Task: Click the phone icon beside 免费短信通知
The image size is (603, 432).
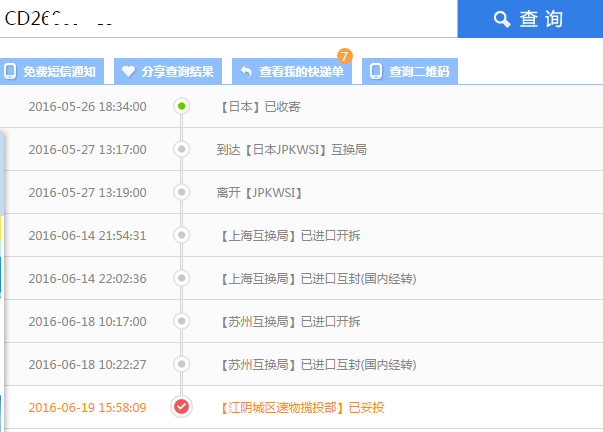Action: (10, 72)
